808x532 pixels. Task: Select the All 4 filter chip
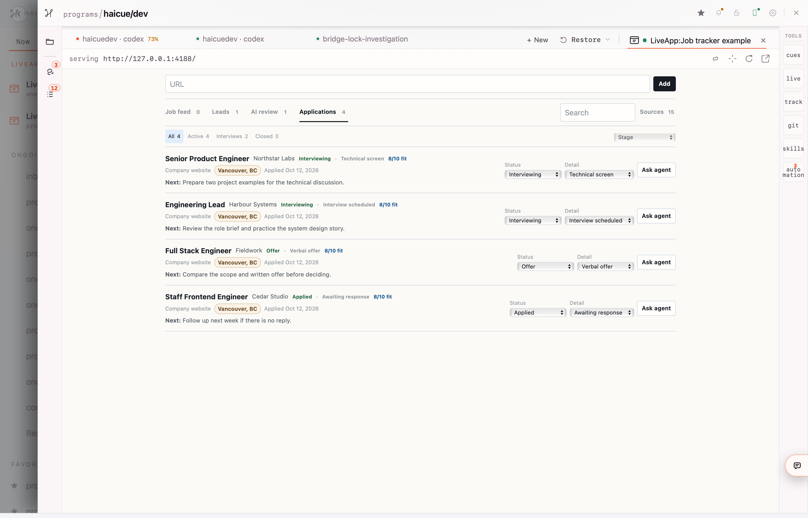coord(174,136)
